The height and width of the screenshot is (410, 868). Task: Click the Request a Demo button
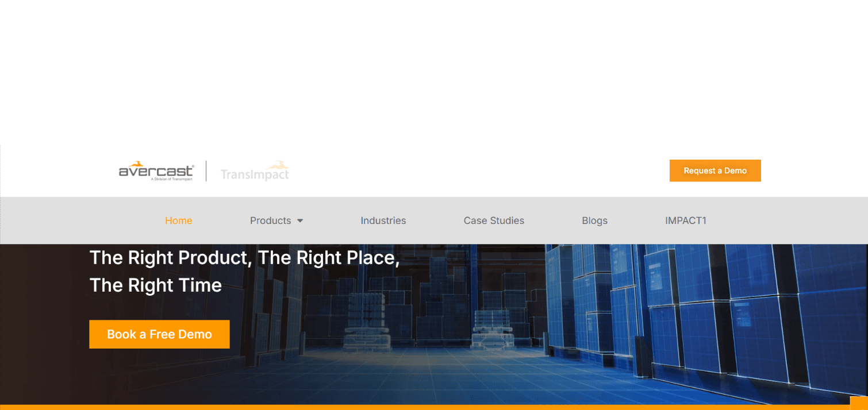tap(715, 171)
